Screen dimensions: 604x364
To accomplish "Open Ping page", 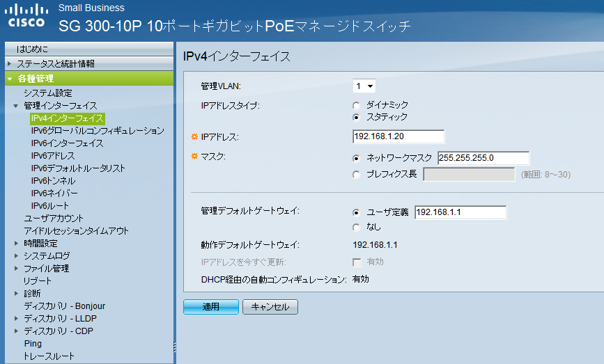I will [x=33, y=344].
